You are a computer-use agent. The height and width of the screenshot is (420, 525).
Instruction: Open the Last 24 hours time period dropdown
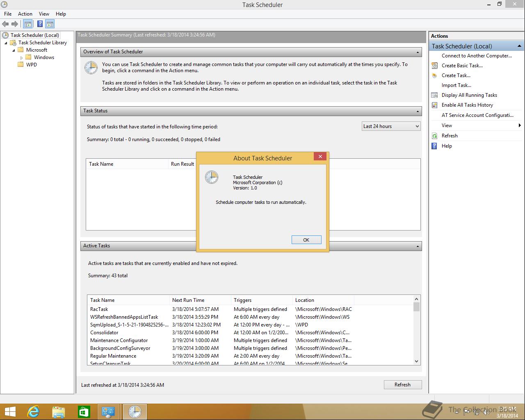pos(391,126)
